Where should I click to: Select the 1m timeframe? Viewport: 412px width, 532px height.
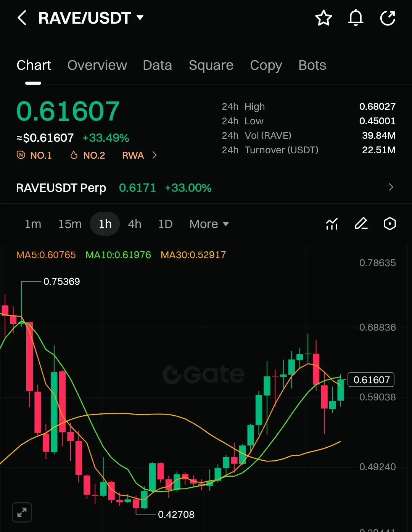coord(33,224)
